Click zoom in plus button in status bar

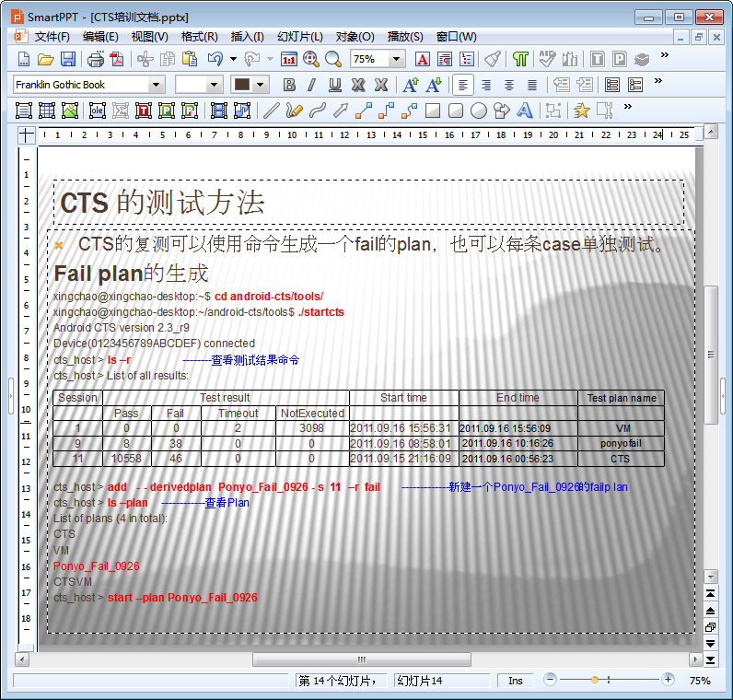coord(668,680)
